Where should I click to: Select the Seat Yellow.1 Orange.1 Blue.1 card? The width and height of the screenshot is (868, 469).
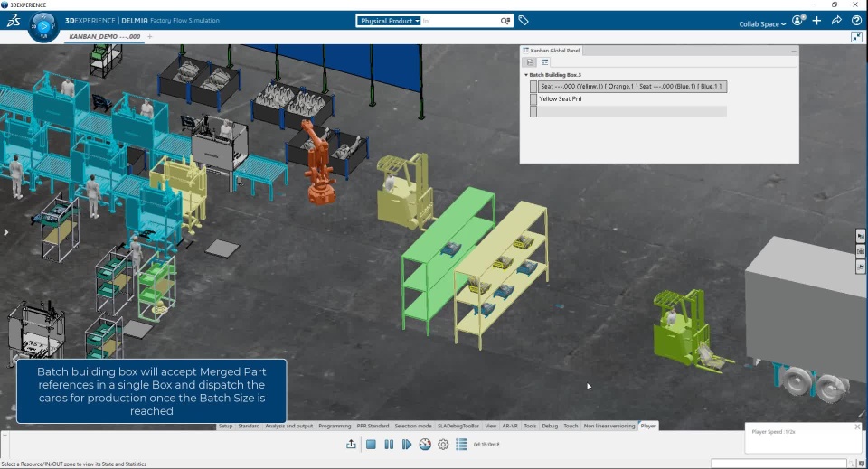[x=633, y=86]
